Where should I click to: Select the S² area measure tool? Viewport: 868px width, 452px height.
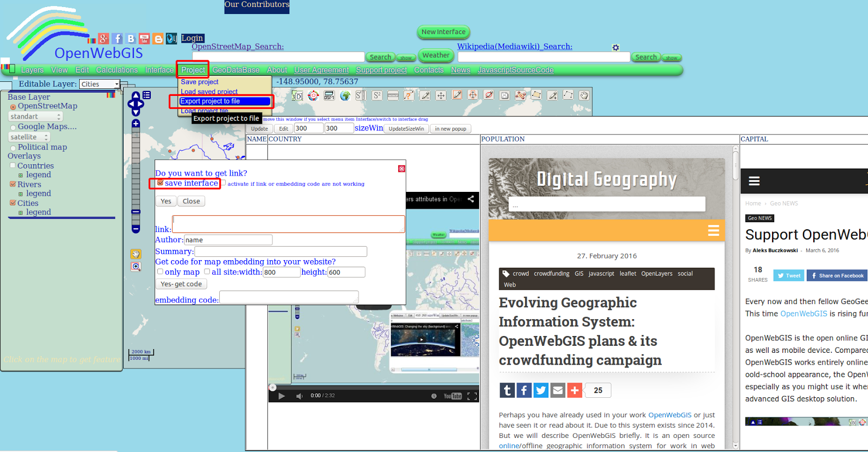(x=377, y=96)
